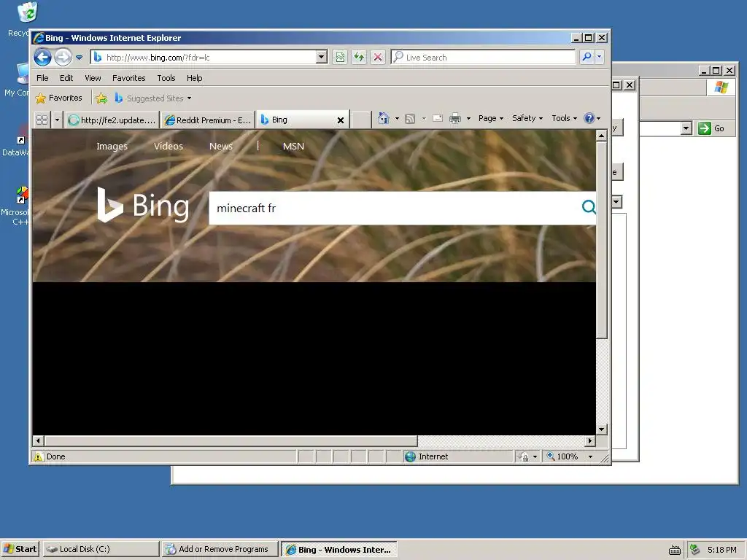Viewport: 747px width, 560px height.
Task: Open the tab list dropdown arrow
Action: click(57, 120)
